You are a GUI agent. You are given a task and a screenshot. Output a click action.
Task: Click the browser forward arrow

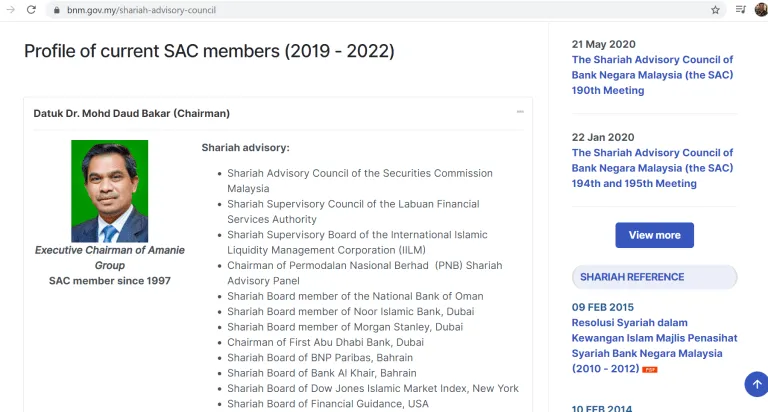pos(10,10)
